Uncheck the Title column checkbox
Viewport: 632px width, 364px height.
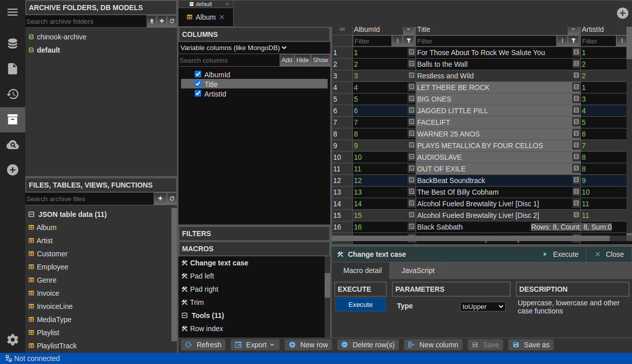click(x=198, y=84)
